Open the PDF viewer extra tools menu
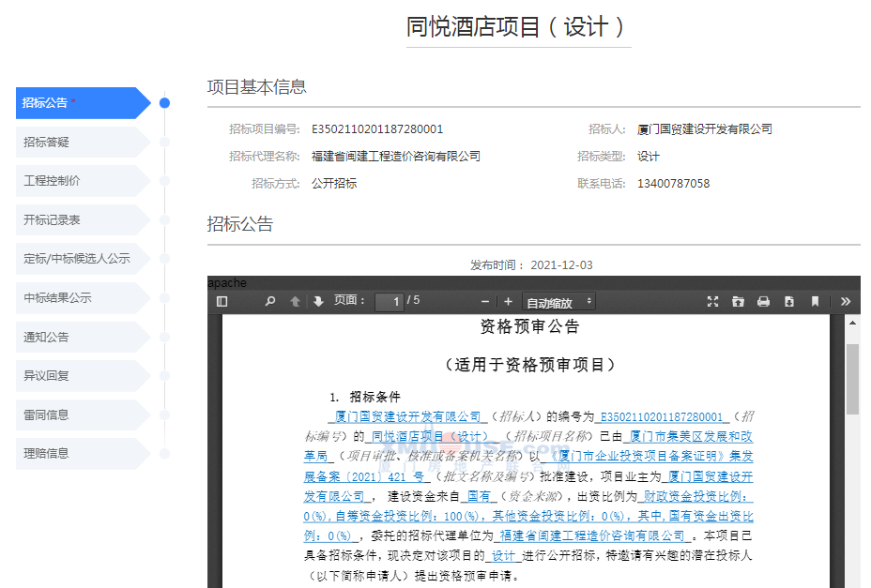871x588 pixels. [846, 301]
